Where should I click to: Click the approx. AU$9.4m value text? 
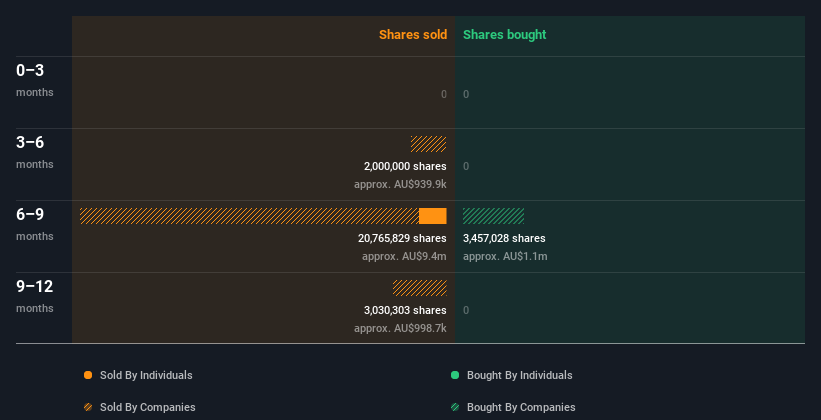coord(404,256)
